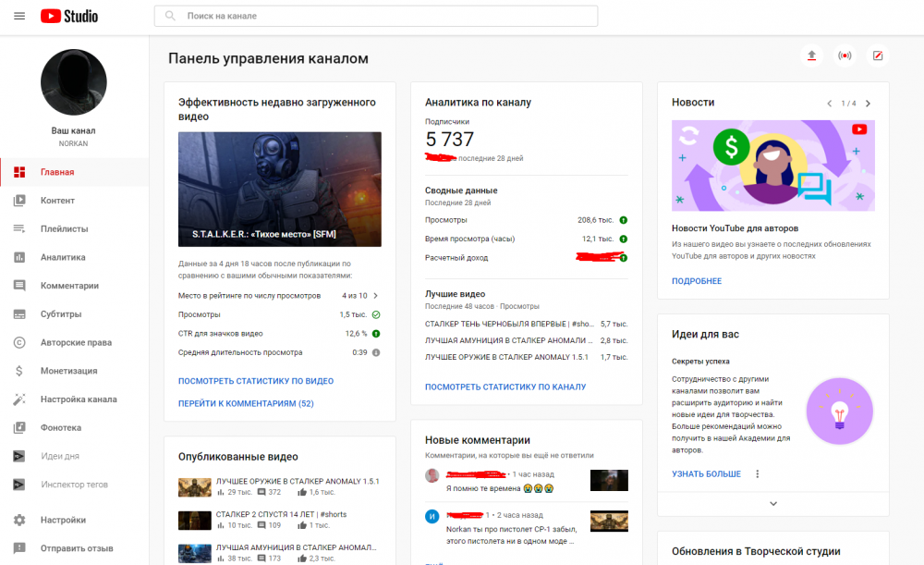The image size is (924, 565).
Task: Open the create post pencil icon
Action: click(x=877, y=55)
